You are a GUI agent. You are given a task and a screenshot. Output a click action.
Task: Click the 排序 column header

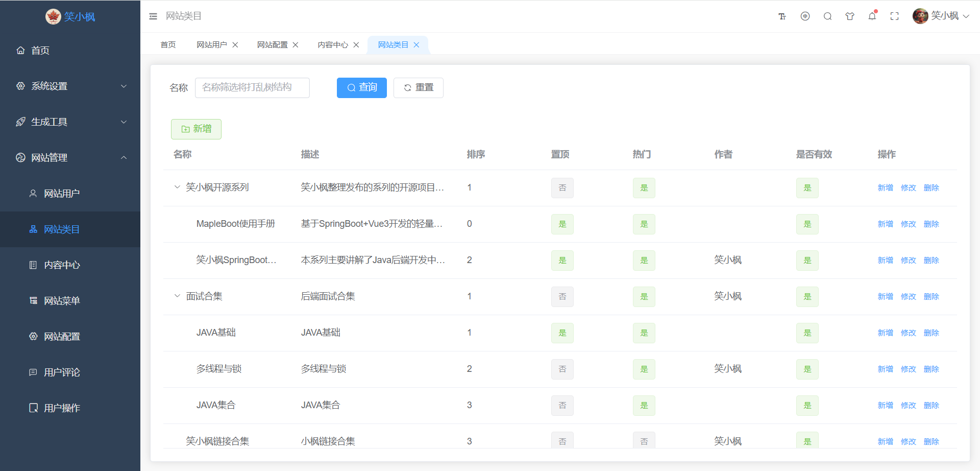point(476,154)
